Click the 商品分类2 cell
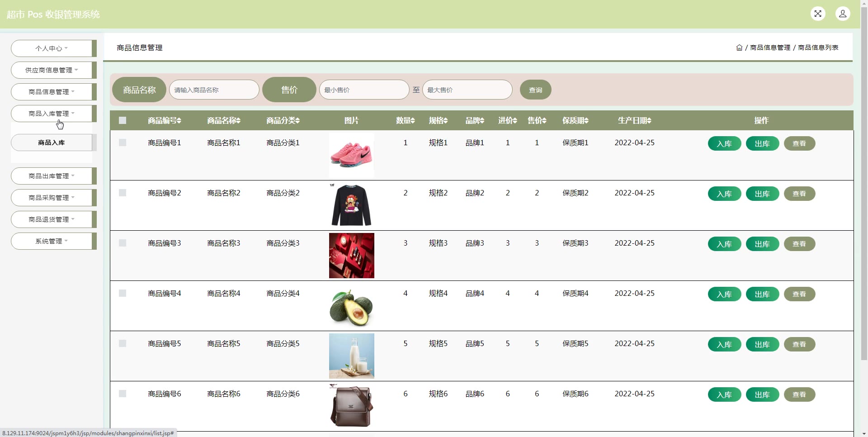 pos(283,193)
